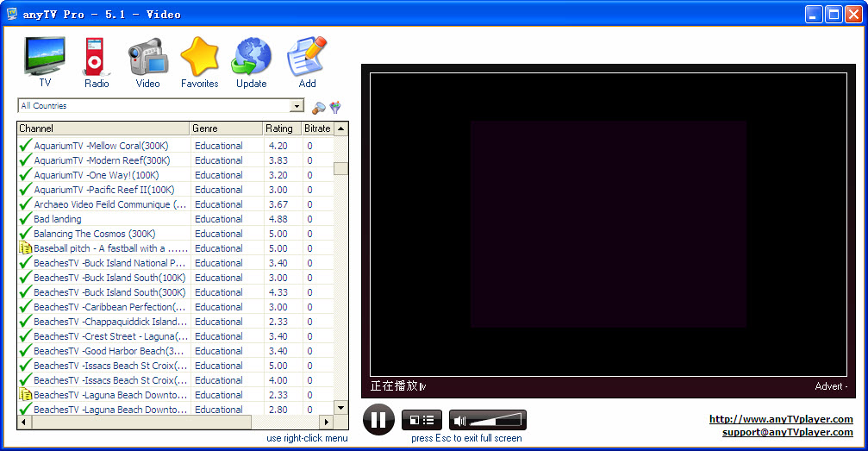Screen dimensions: 868x451
Task: Click the channel list scroll down arrow
Action: tap(341, 407)
